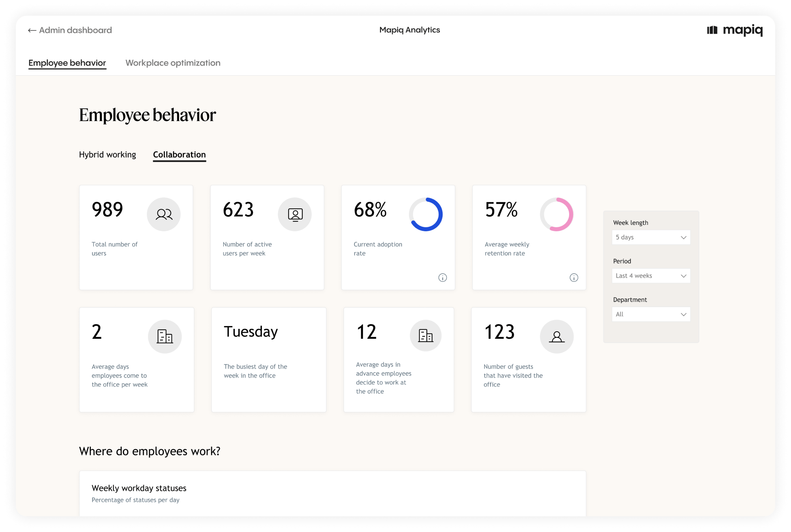
Task: Click the users icon on total users card
Action: tap(163, 214)
